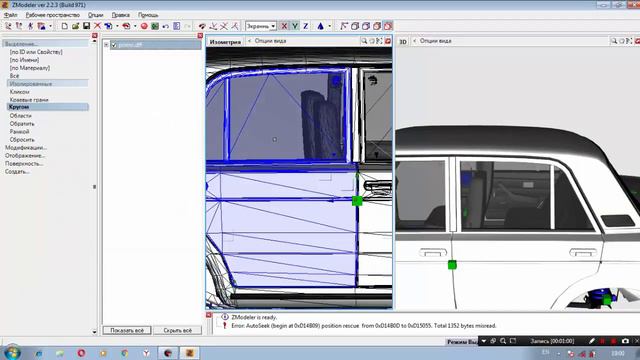Screen dimensions: 640x360
Task: Open Опции вида in 3D viewport
Action: (436, 41)
